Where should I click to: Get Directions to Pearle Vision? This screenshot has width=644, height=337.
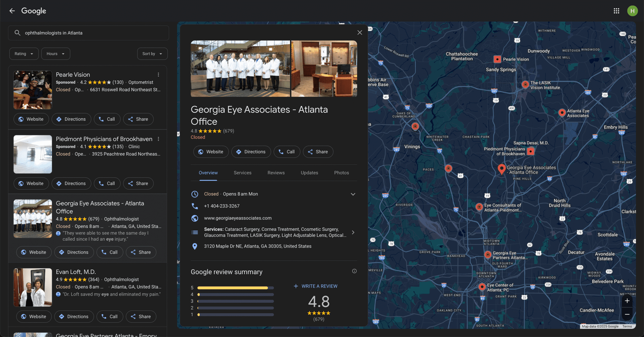point(71,119)
